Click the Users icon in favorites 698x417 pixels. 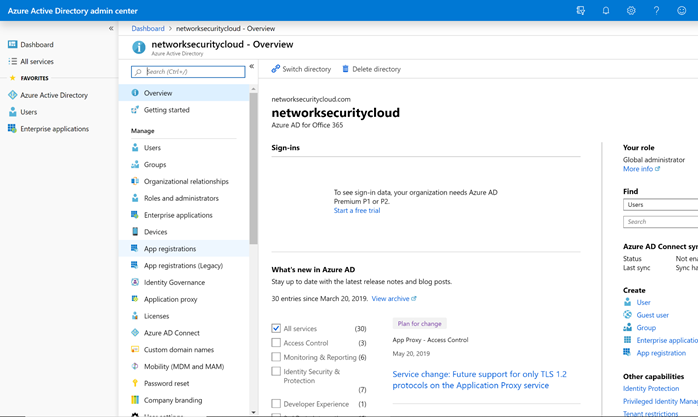[x=12, y=112]
